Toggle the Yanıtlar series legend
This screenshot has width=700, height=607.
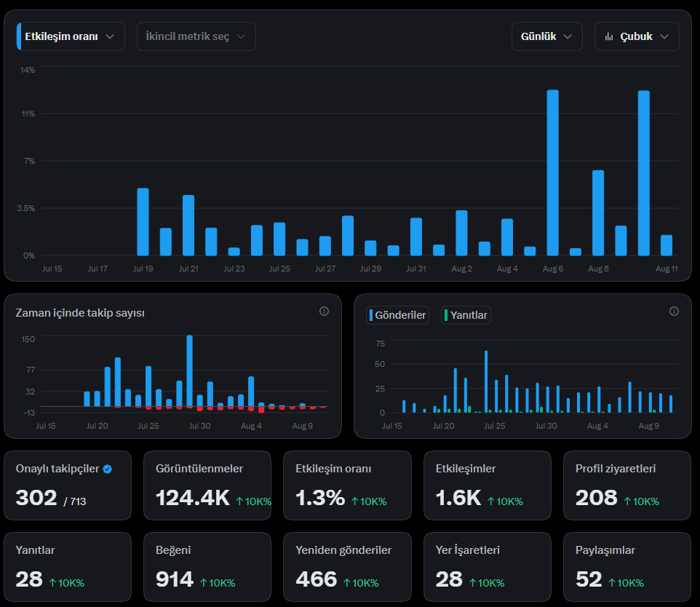coord(466,315)
